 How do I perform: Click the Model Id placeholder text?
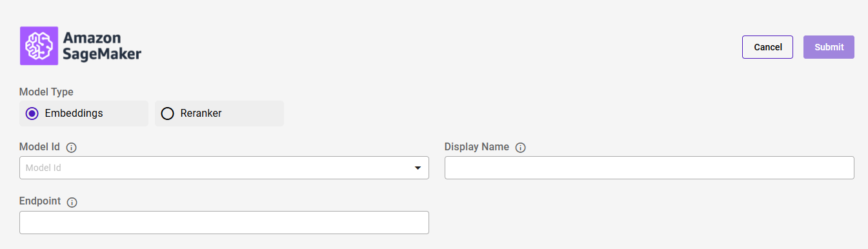pyautogui.click(x=43, y=168)
